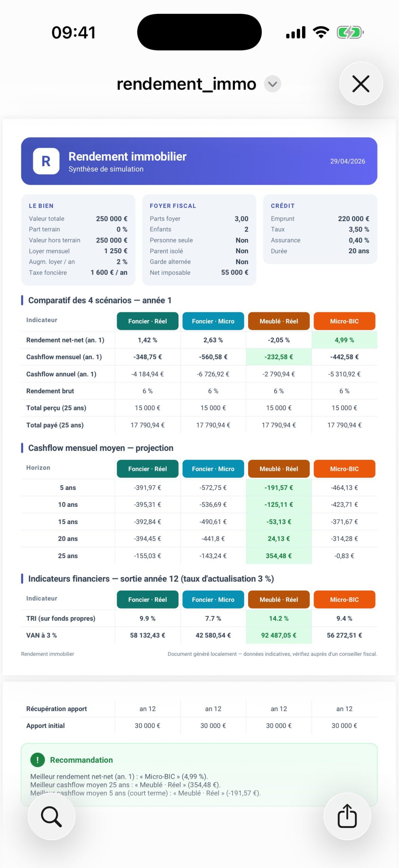Tap the FOYER FISCAL card heading
Viewport: 399px width, 868px height.
point(173,206)
